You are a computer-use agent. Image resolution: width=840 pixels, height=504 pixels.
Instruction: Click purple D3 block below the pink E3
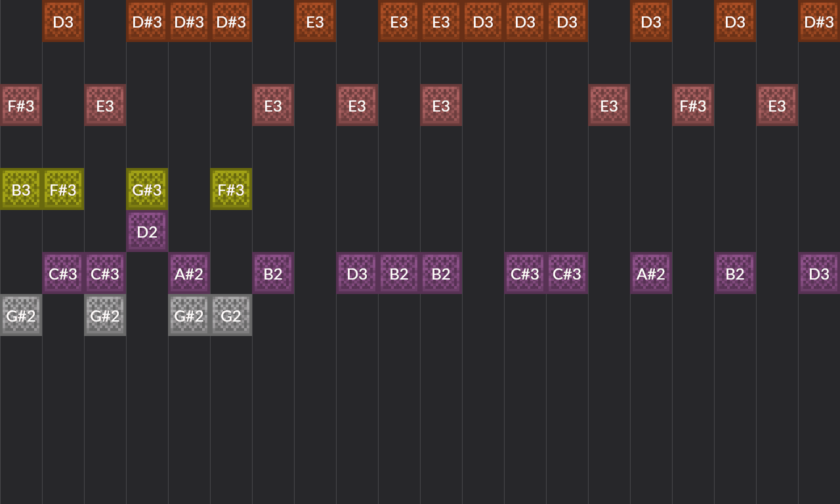(x=357, y=273)
